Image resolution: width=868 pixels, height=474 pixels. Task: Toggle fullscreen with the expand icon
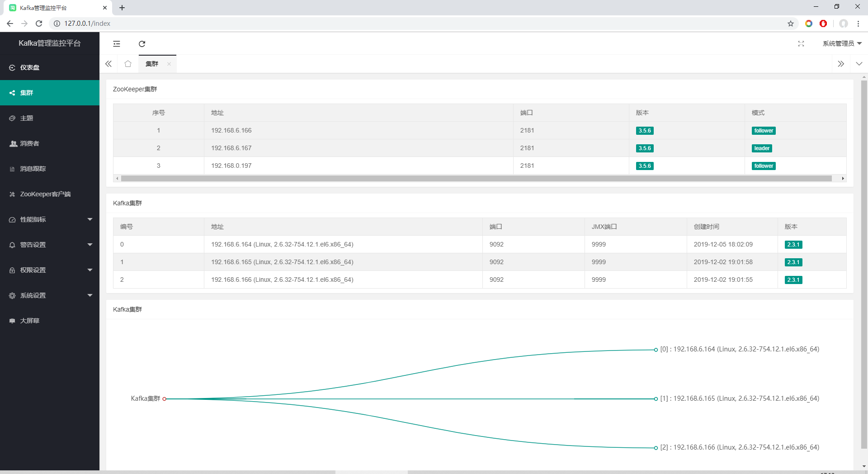click(801, 44)
